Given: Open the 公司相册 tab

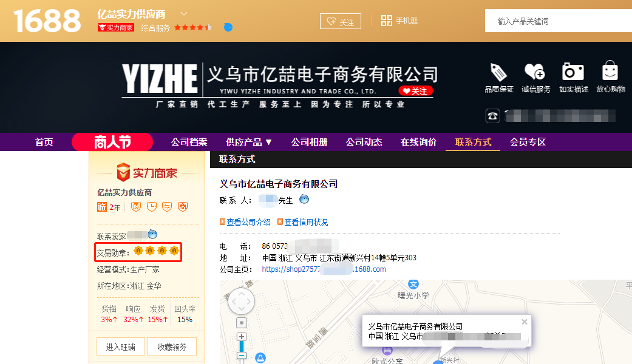Looking at the screenshot, I should pos(309,142).
